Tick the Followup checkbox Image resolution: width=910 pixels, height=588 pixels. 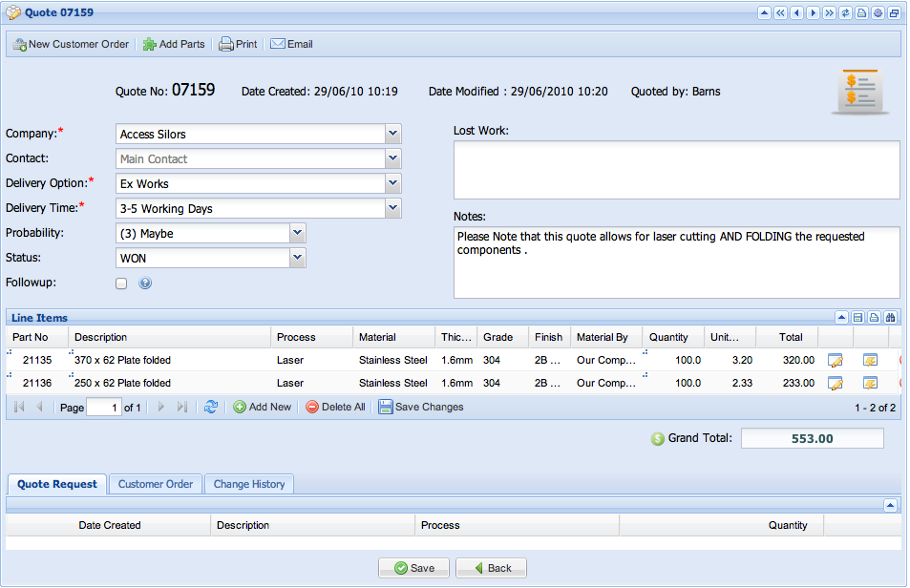(121, 283)
